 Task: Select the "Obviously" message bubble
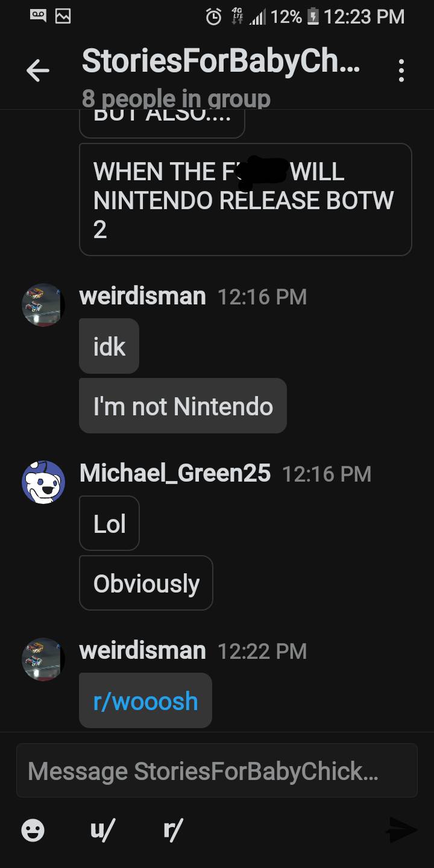(x=146, y=583)
